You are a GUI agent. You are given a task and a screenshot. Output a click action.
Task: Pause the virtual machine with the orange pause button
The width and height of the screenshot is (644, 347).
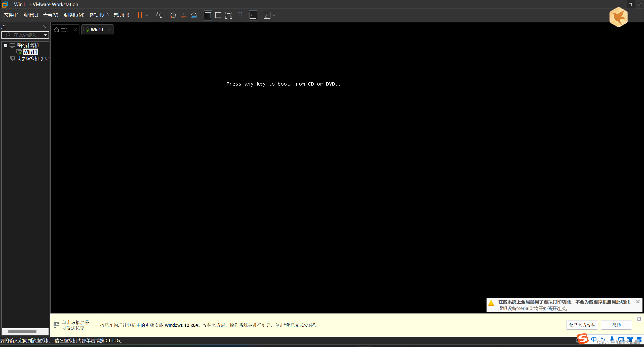(x=140, y=15)
